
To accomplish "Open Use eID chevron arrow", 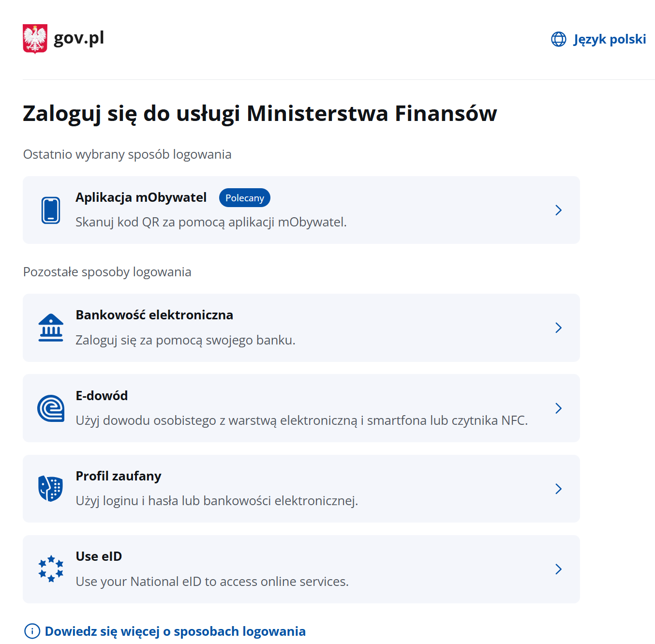I will (559, 569).
